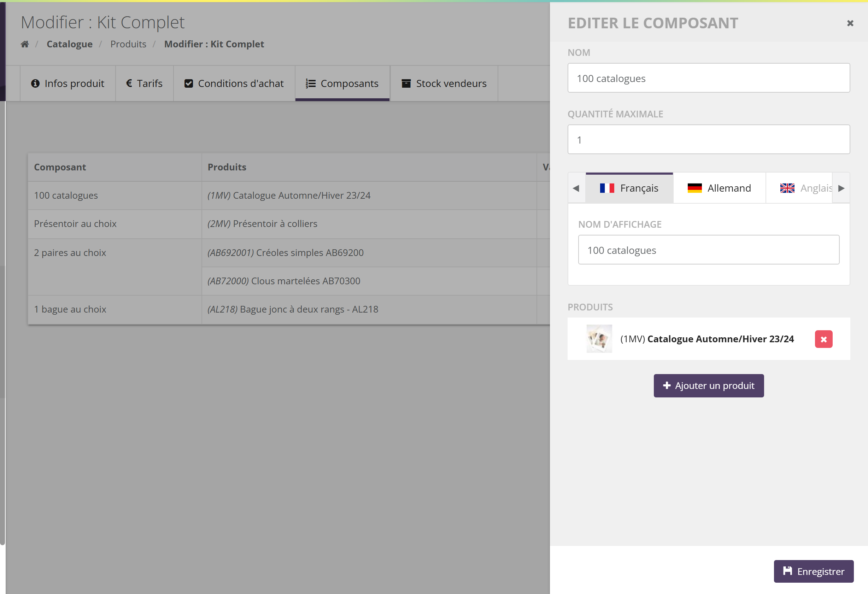
Task: Go to Catalogue in the breadcrumb
Action: (70, 44)
